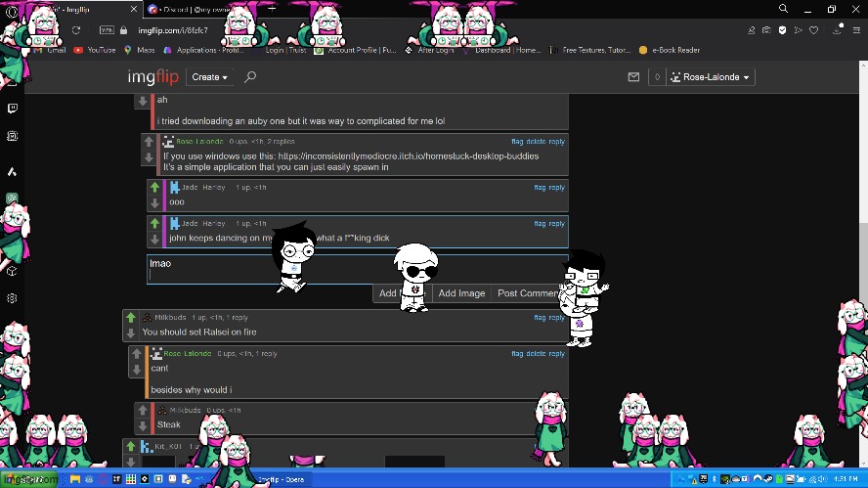Open a new browser tab
The width and height of the screenshot is (868, 488).
point(272,9)
